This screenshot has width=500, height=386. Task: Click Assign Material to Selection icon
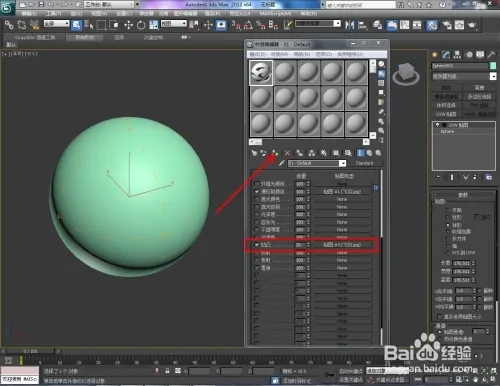pyautogui.click(x=274, y=153)
